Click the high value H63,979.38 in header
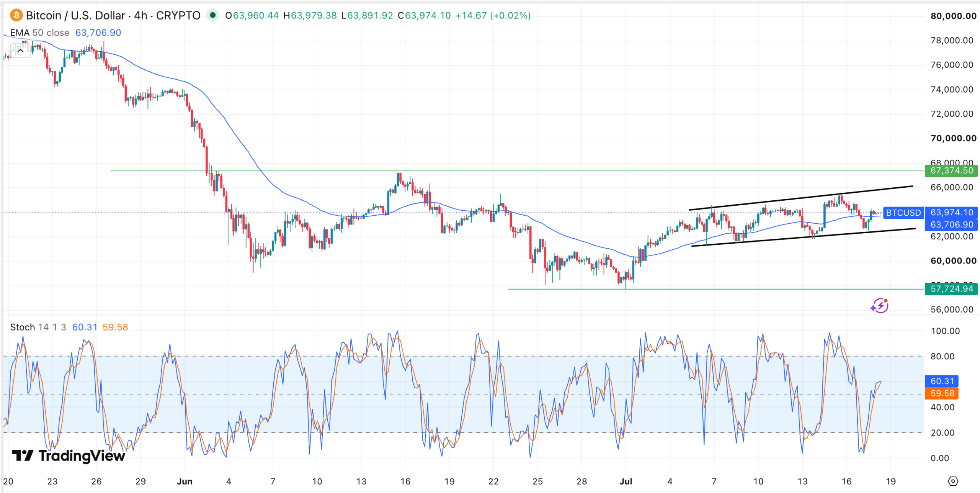This screenshot has width=980, height=493. [x=310, y=15]
